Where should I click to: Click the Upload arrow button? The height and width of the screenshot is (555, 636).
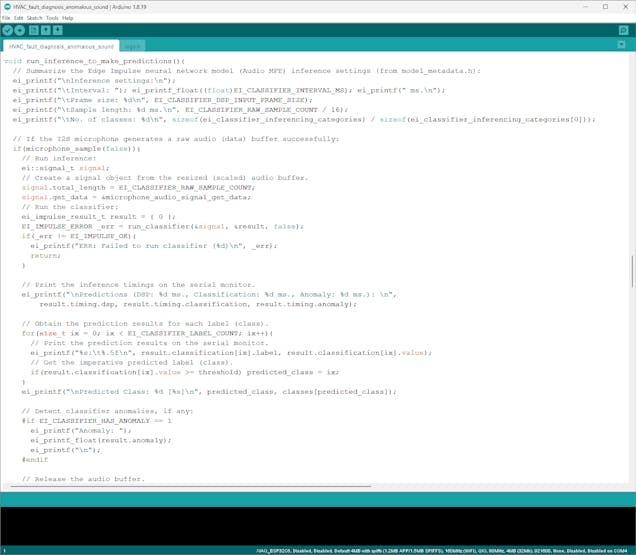click(x=19, y=30)
